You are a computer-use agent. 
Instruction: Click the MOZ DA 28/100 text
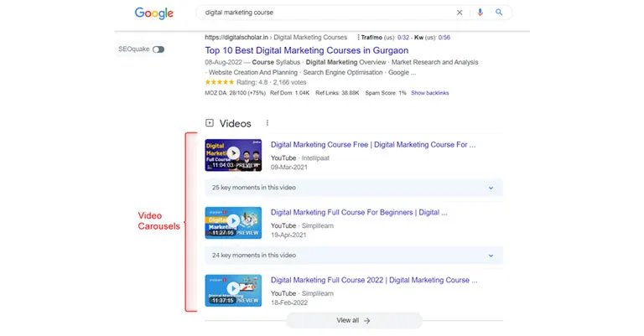(236, 93)
